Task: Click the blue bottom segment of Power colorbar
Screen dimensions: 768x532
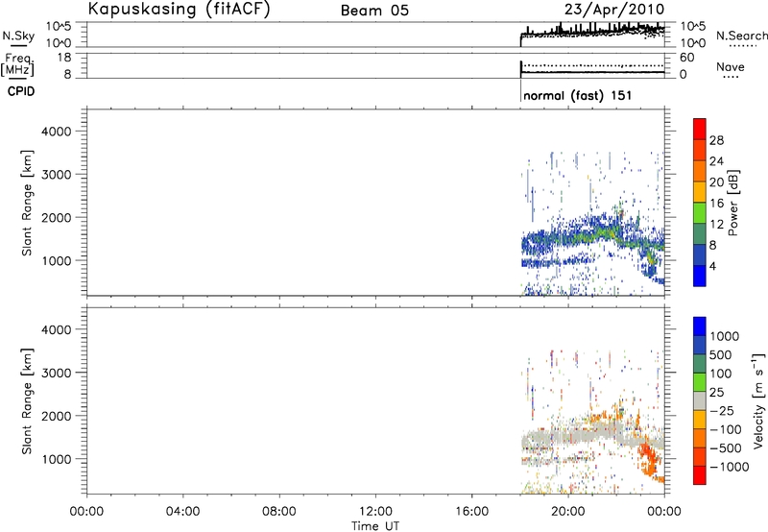Action: (700, 276)
